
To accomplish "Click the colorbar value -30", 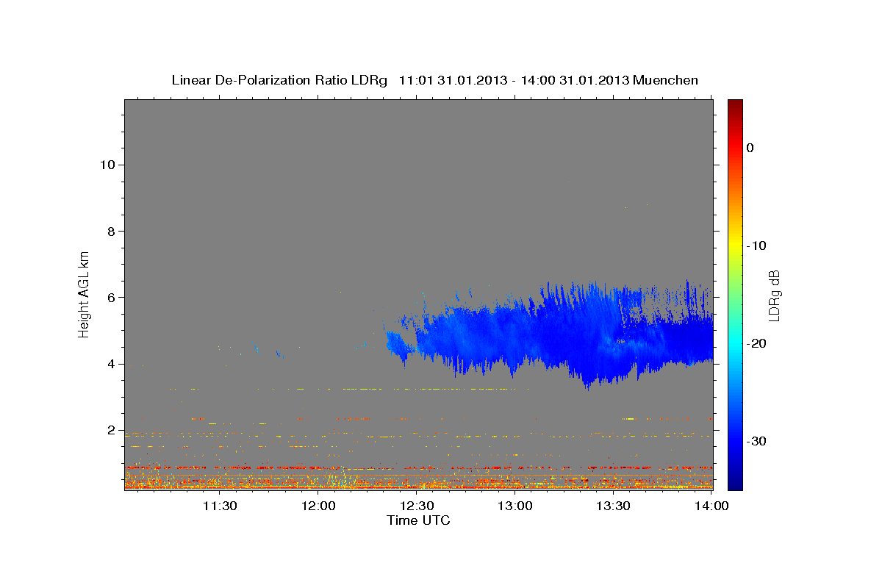I will [756, 441].
